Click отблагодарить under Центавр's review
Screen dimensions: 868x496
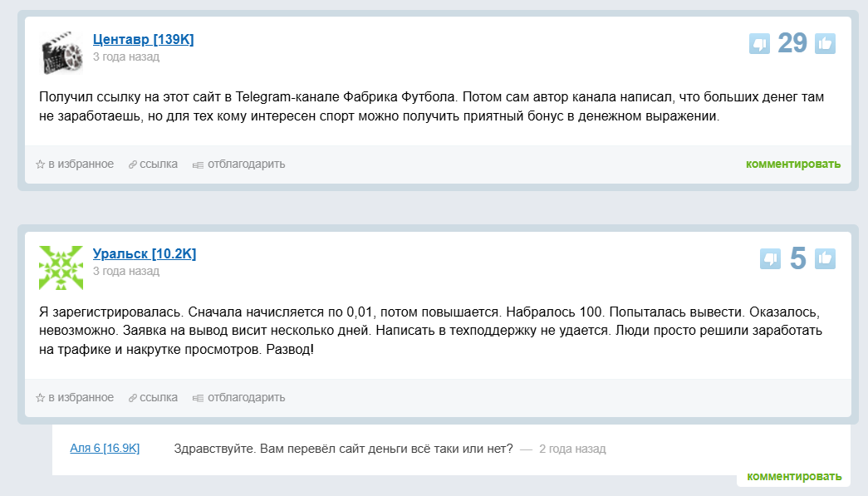[x=239, y=165]
